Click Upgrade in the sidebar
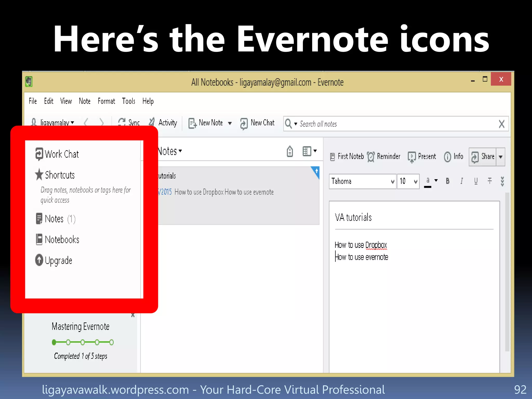The image size is (532, 399). pyautogui.click(x=54, y=260)
